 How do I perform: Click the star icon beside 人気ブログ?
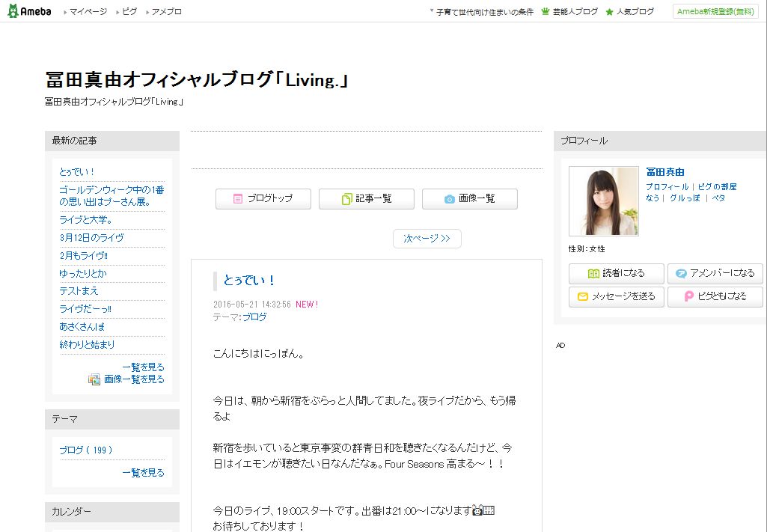pyautogui.click(x=609, y=12)
